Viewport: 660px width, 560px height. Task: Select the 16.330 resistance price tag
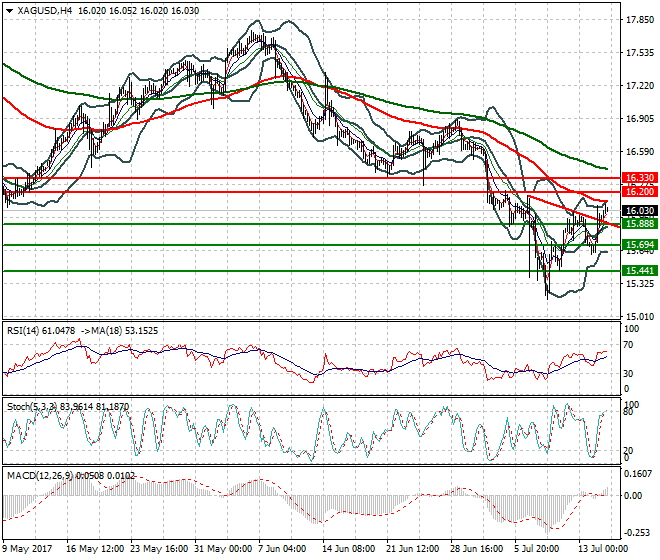click(x=639, y=178)
